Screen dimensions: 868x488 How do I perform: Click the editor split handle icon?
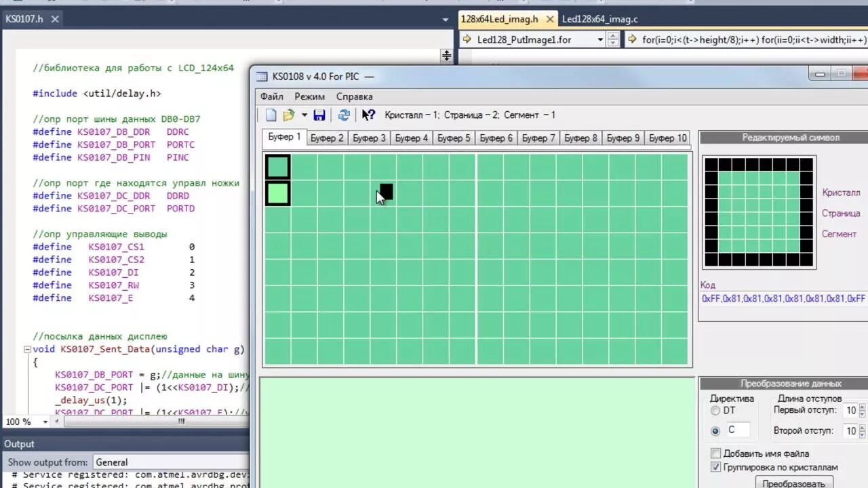[446, 56]
